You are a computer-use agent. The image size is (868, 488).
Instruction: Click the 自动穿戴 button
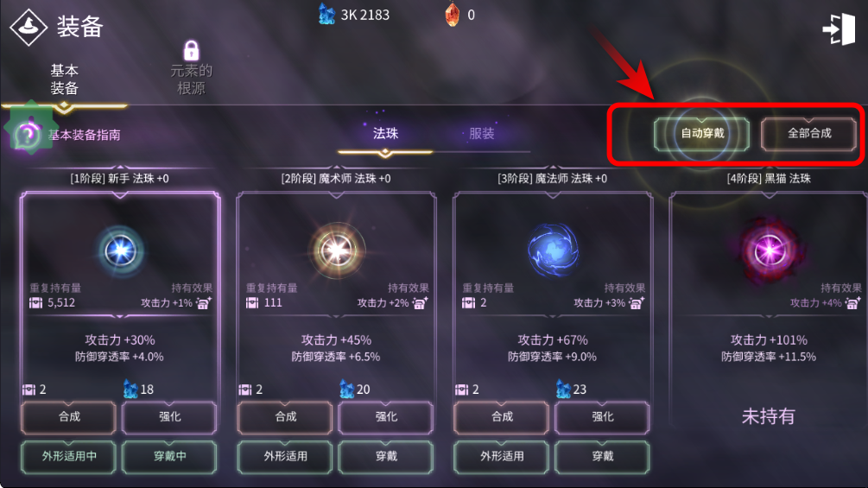pyautogui.click(x=701, y=133)
